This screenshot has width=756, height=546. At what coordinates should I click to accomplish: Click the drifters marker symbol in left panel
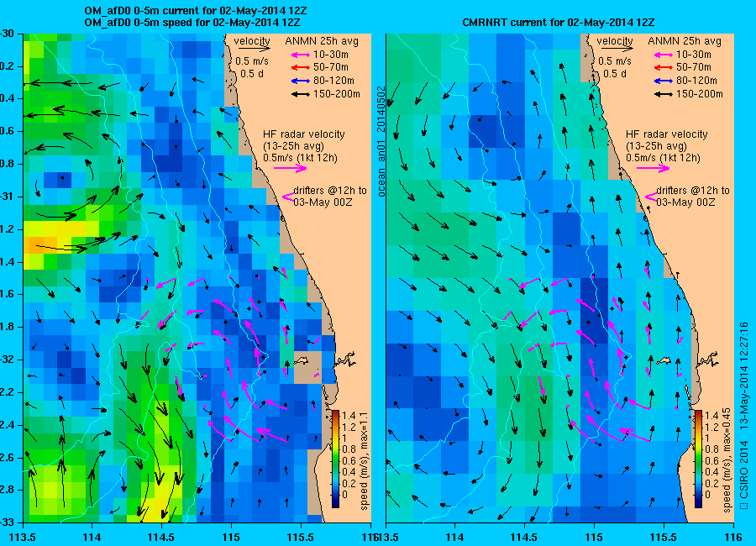(x=288, y=197)
